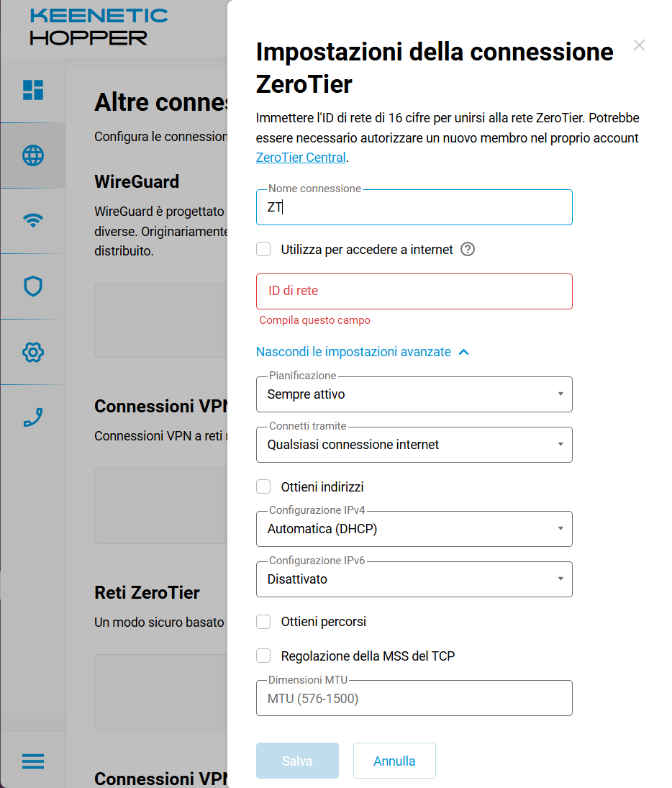Viewport: 672px width, 788px height.
Task: Expand the Configurazione IPv4 dropdown
Action: 414,529
